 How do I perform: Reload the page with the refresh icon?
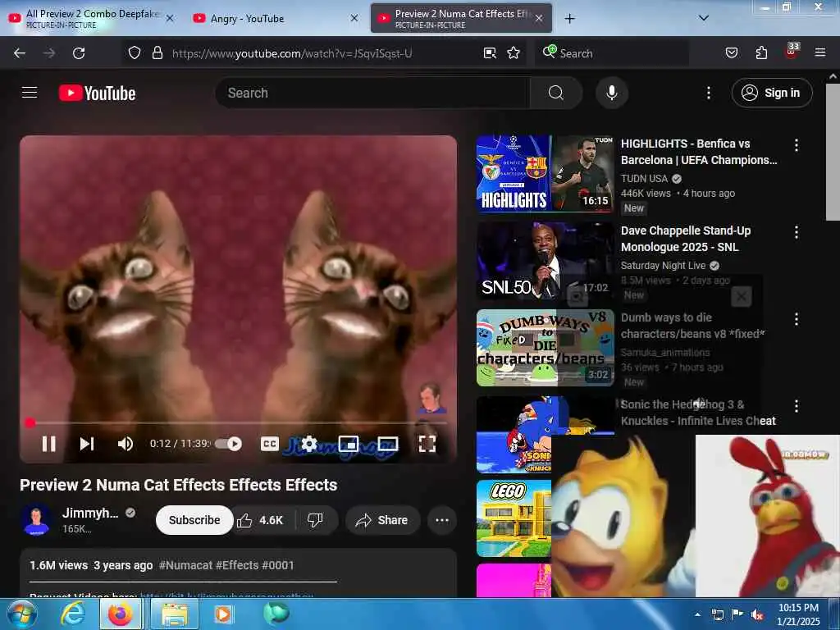click(79, 53)
